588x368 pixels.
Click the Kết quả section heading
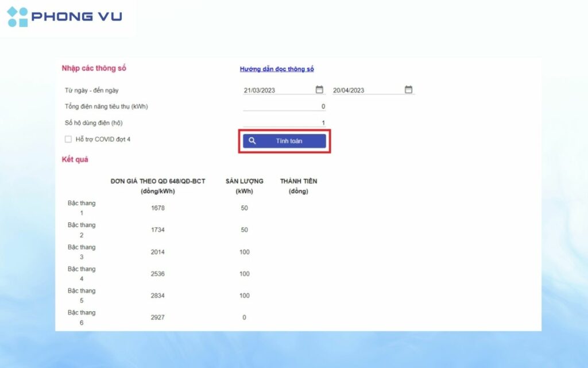coord(75,159)
